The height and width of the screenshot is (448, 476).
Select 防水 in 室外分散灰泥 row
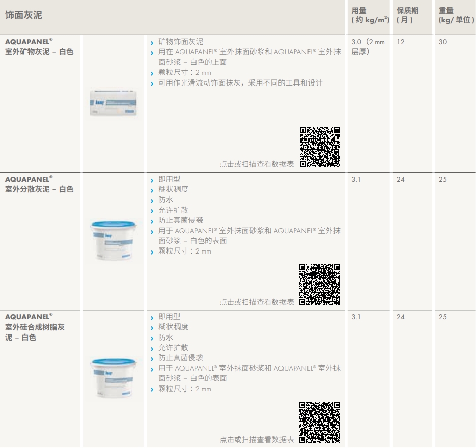[x=165, y=200]
